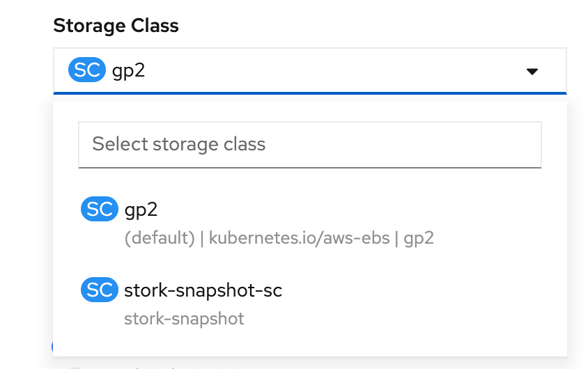Screen dimensions: 588x369
Task: Select the gp2 storage class option
Action: pos(141,210)
